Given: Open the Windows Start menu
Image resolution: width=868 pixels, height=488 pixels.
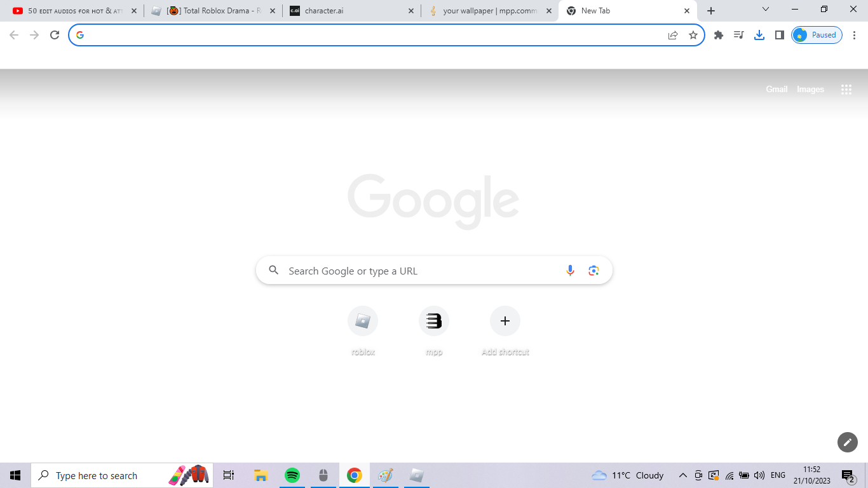Looking at the screenshot, I should pyautogui.click(x=15, y=475).
